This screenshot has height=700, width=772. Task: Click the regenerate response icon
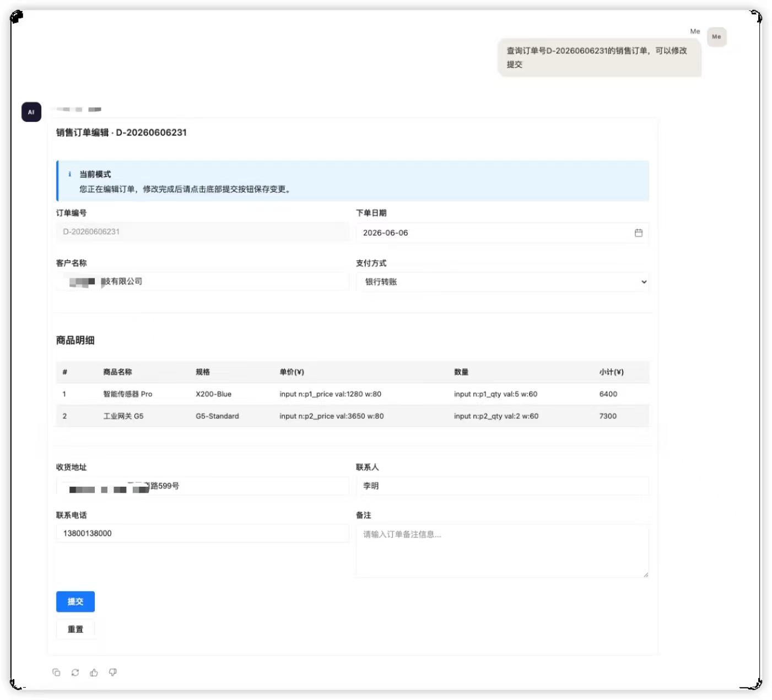[75, 672]
